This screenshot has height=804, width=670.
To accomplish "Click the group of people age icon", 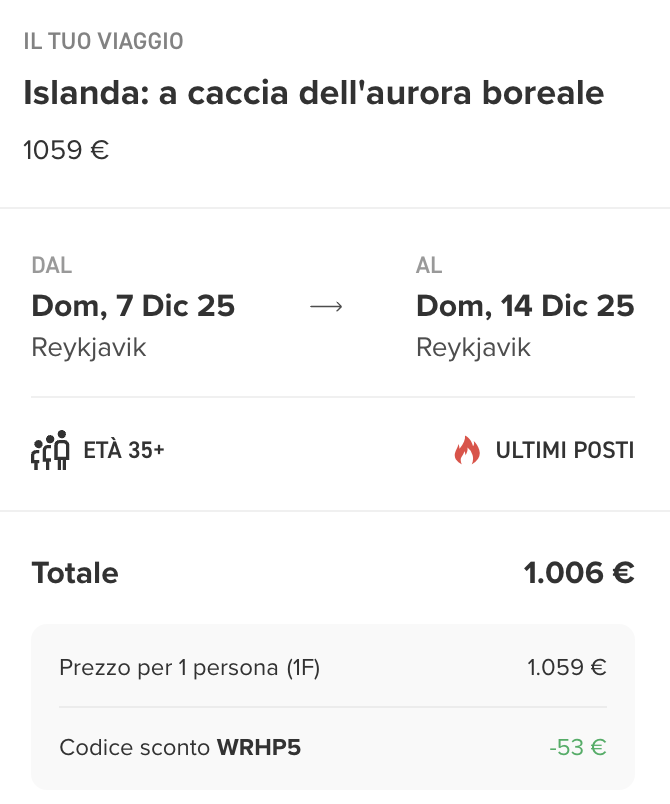I will tap(50, 450).
